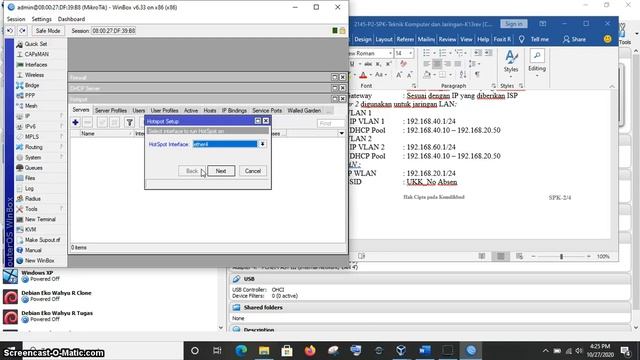
Task: Click File Explorer icon in taskbar
Action: click(x=264, y=350)
